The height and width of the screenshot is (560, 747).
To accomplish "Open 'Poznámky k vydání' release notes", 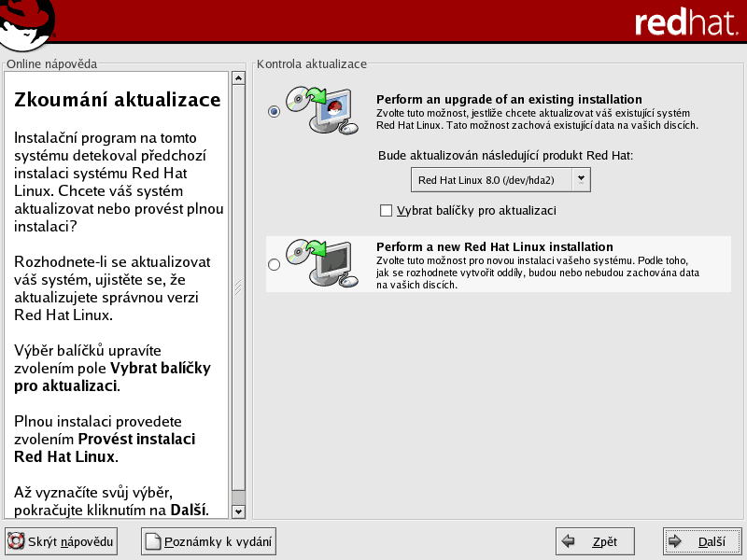I will [208, 541].
